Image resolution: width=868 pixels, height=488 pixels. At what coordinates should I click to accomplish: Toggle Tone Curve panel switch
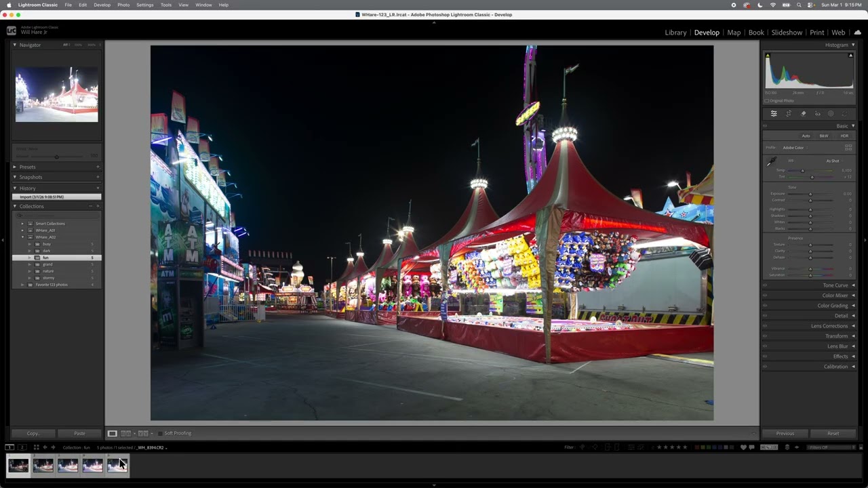[765, 285]
